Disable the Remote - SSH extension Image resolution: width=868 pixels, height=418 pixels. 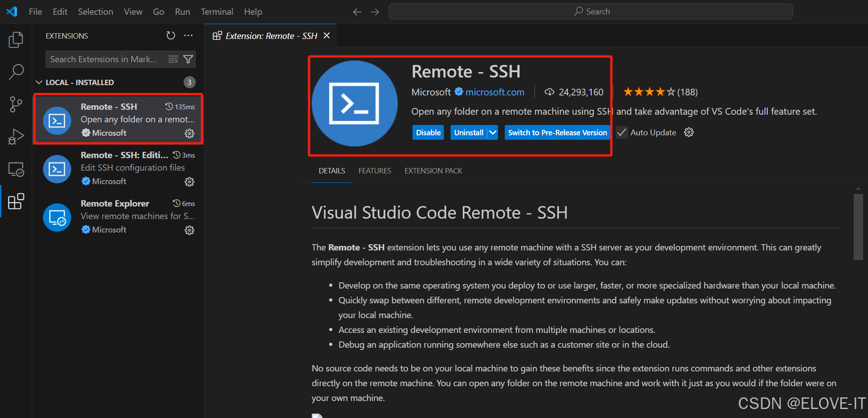[428, 133]
